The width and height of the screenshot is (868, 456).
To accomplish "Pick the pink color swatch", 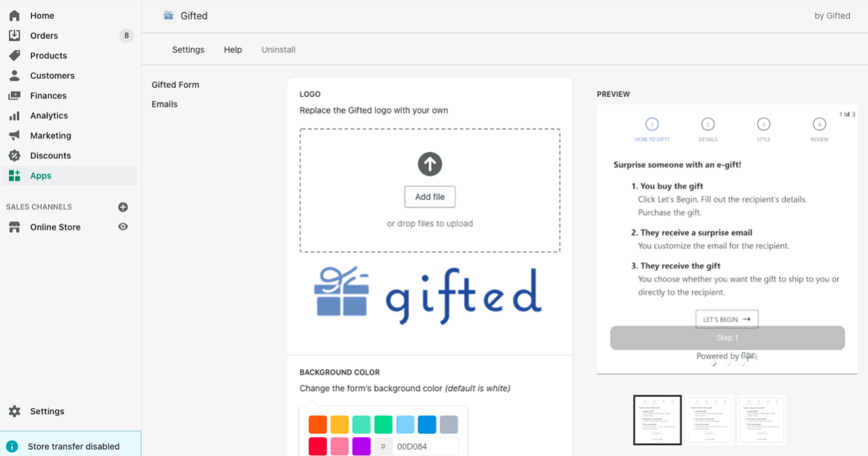I will pyautogui.click(x=339, y=446).
